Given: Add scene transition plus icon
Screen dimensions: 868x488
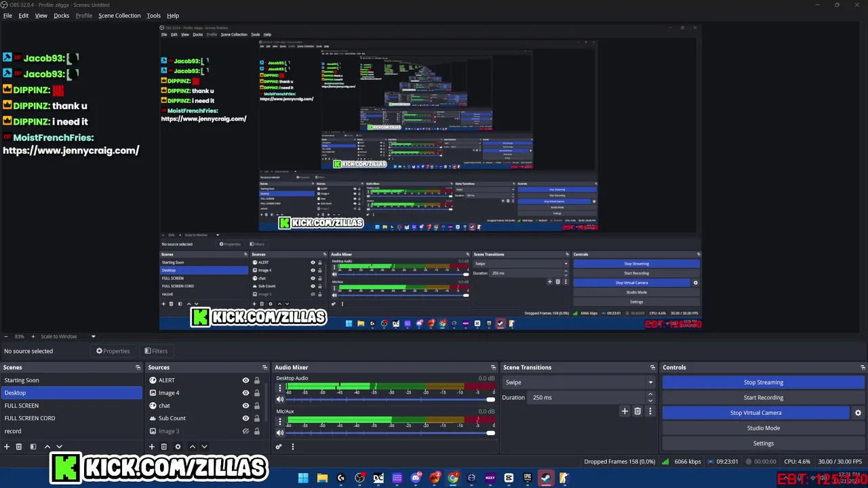Looking at the screenshot, I should point(625,411).
